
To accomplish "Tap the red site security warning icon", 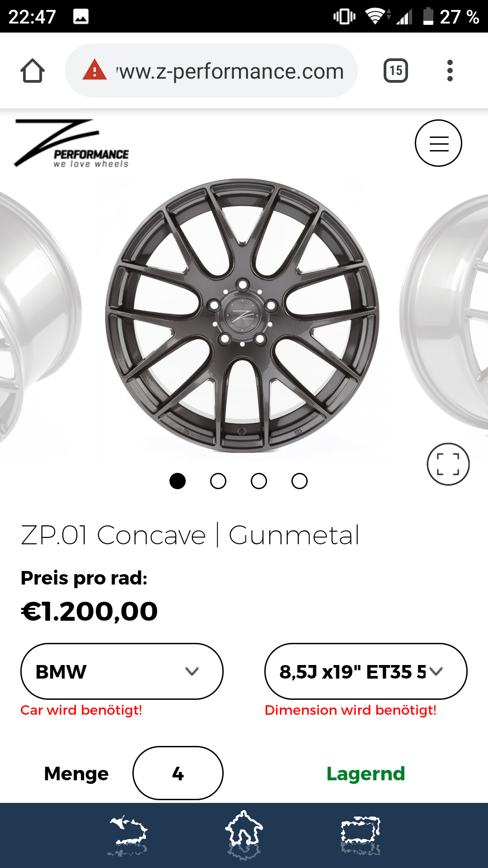I will [x=94, y=71].
